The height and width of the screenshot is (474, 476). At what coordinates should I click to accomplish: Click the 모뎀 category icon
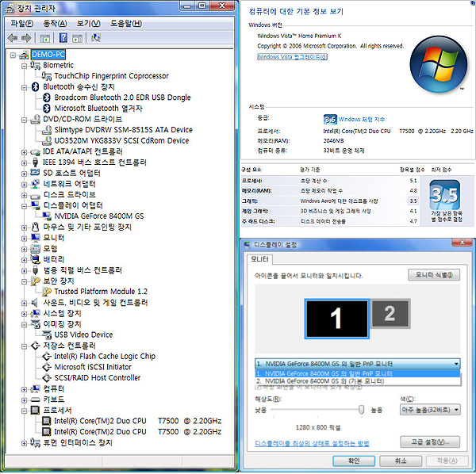click(35, 249)
